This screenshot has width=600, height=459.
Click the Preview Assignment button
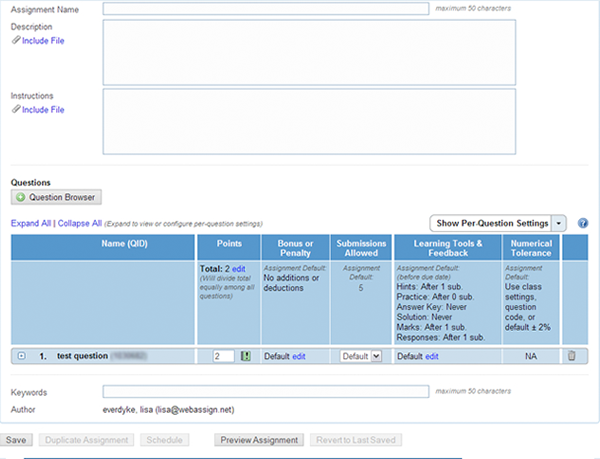[259, 440]
